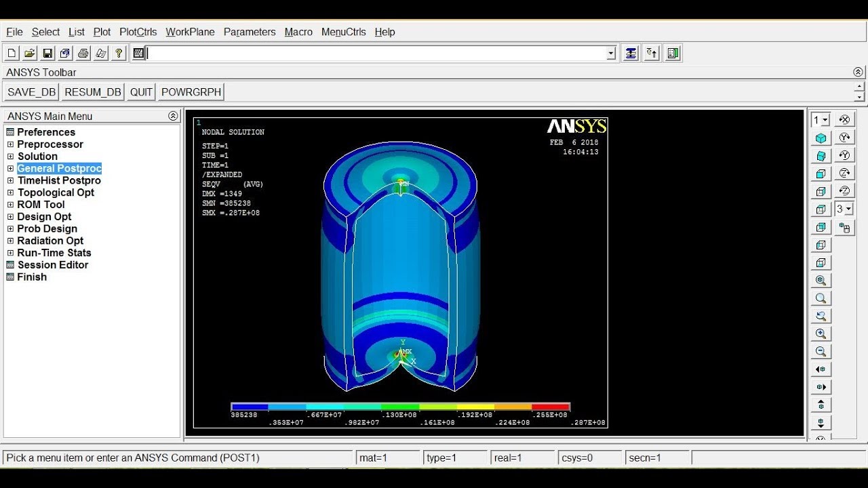Collapse the ANSYS Toolbar panel chevron
Viewport: 868px width, 488px height.
(858, 72)
